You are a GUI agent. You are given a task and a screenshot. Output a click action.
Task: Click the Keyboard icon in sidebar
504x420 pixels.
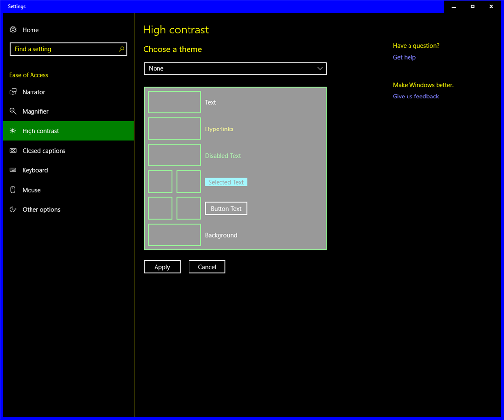click(x=13, y=170)
